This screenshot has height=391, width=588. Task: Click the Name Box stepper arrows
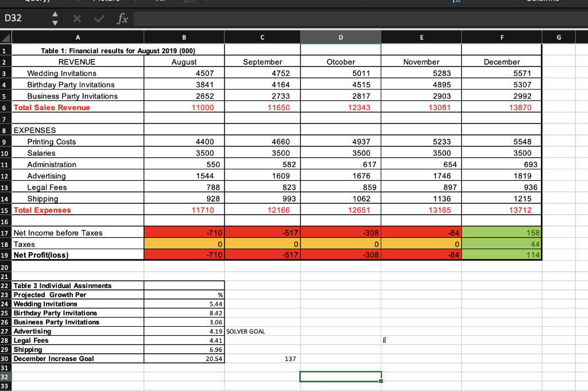[55, 19]
